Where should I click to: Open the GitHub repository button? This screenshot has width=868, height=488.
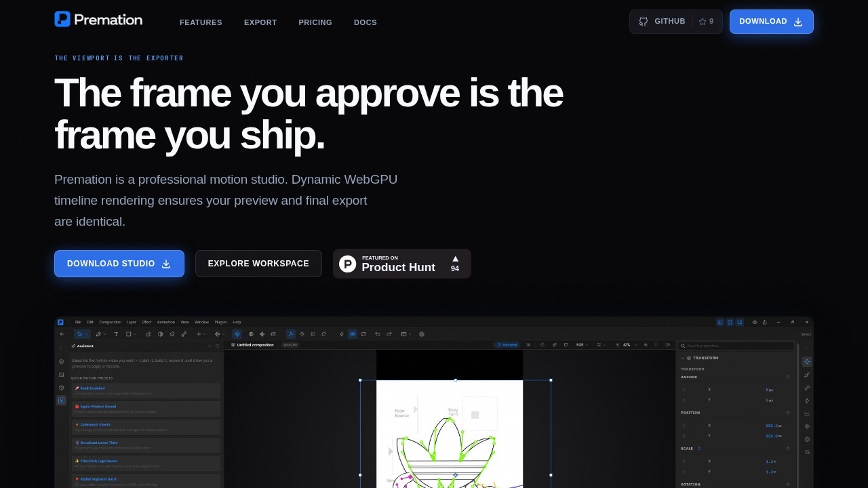(x=676, y=22)
